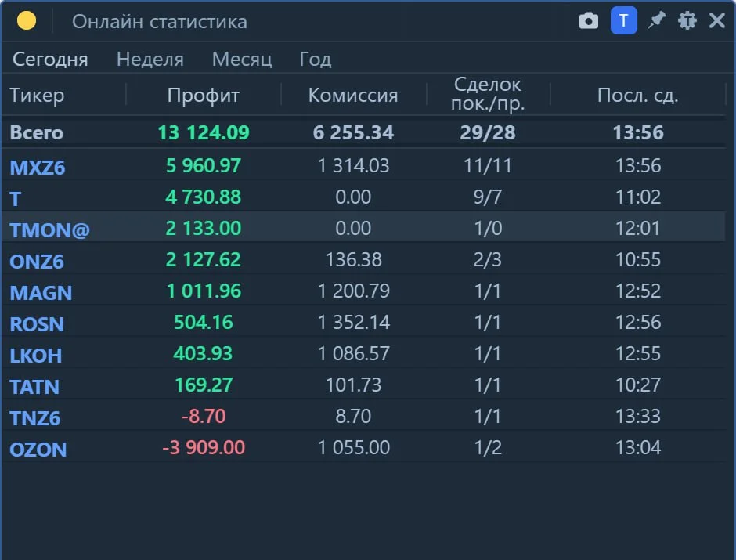Open the Месяц tab

point(242,60)
